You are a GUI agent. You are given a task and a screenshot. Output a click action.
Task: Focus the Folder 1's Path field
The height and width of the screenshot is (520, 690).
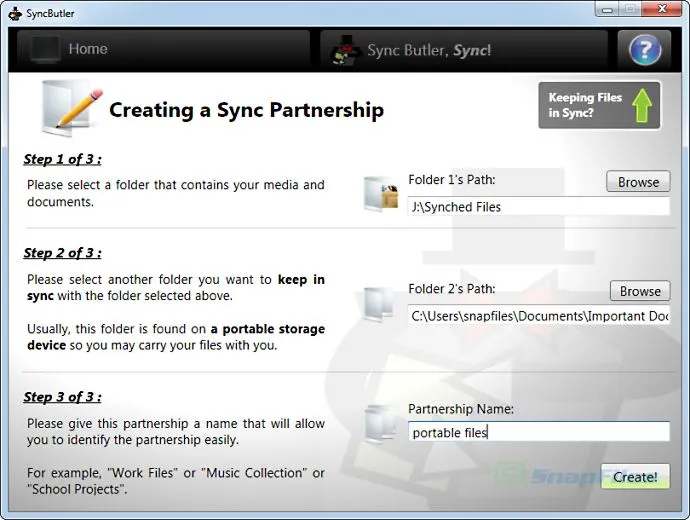pyautogui.click(x=539, y=206)
